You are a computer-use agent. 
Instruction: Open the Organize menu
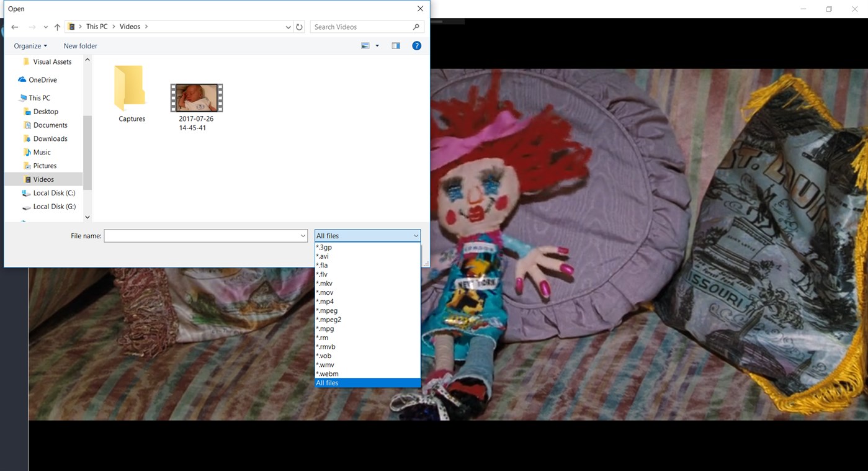click(30, 45)
